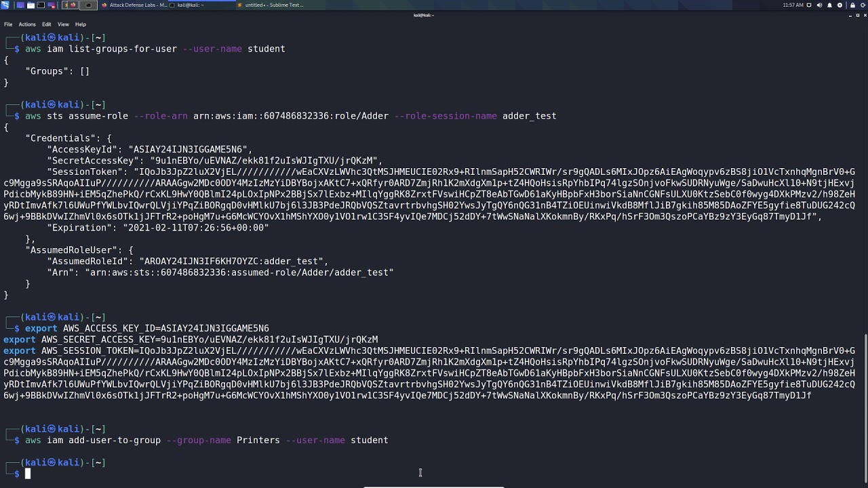868x488 pixels.
Task: Open the notifications bell icon
Action: coord(829,5)
